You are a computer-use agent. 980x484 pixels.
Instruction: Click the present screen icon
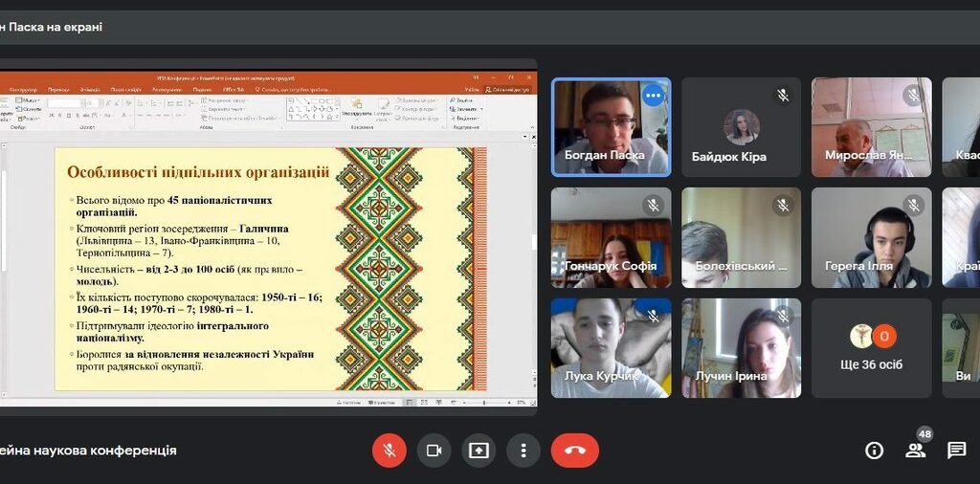click(x=479, y=451)
